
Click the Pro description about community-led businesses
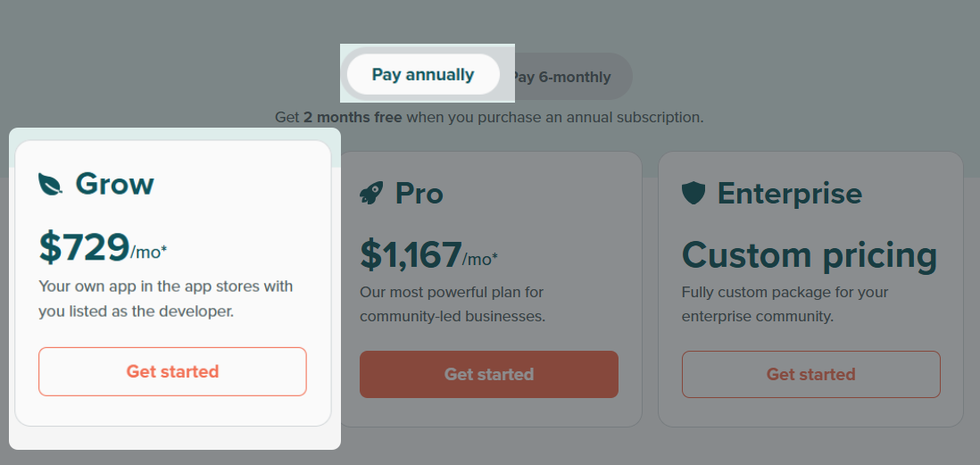tap(453, 304)
